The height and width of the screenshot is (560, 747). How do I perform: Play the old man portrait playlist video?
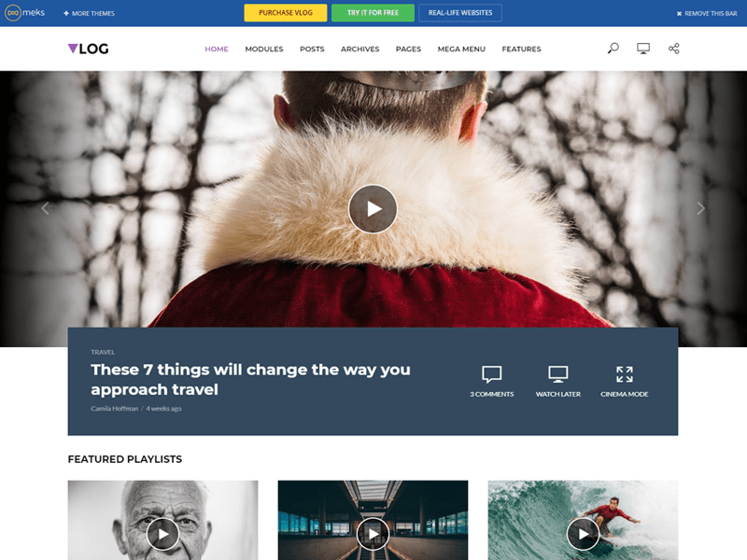162,534
